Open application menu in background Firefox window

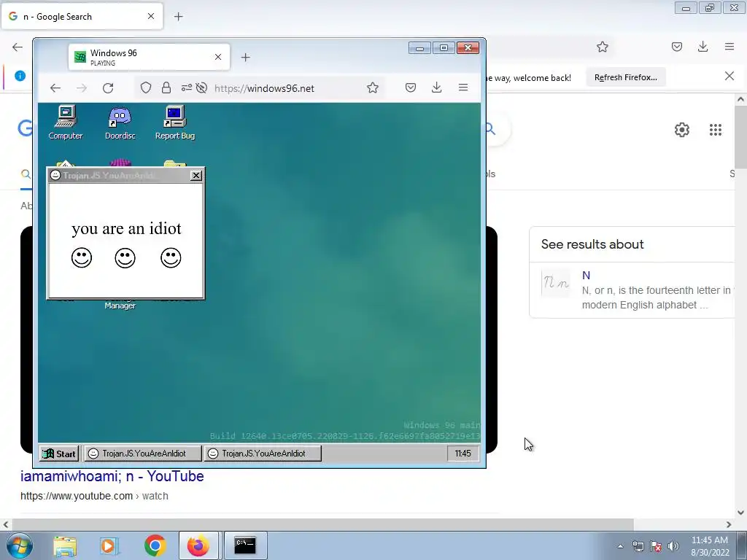pyautogui.click(x=729, y=47)
